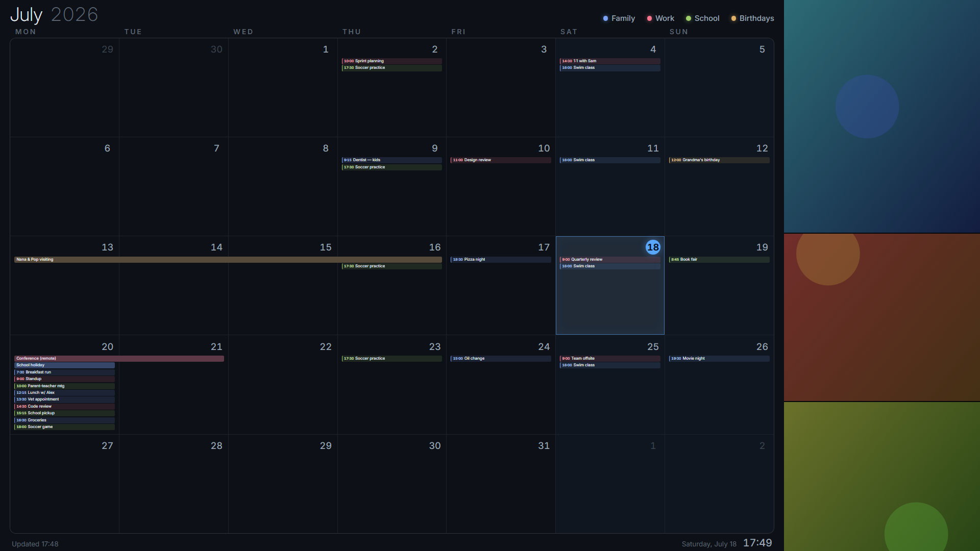Open the 18:00 Soccer game event
The width and height of the screenshot is (980, 551).
click(x=64, y=427)
